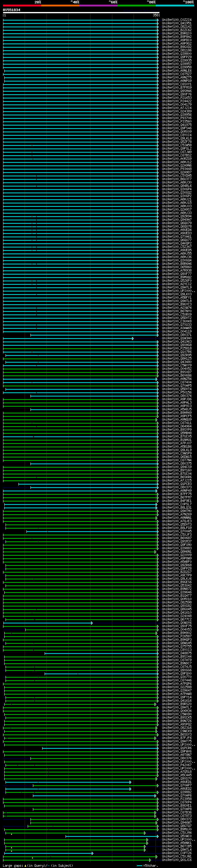The width and height of the screenshot is (197, 868).
Task: Select label UniRef100_P24422
Action: pyautogui.click(x=177, y=101)
